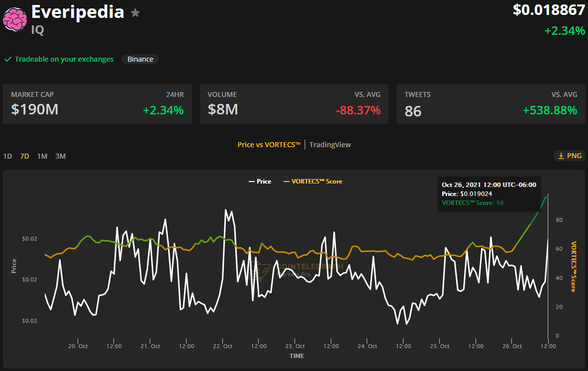
Task: Click the +2.34% change under the price
Action: [565, 31]
